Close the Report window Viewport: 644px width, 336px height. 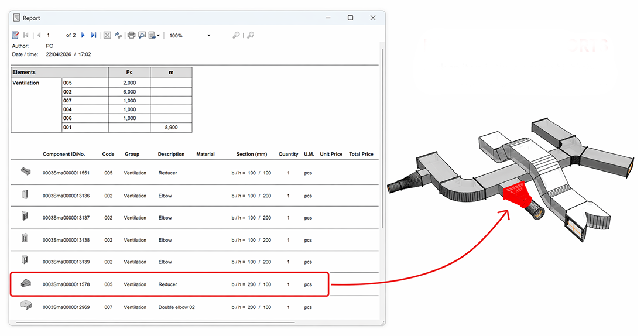[373, 18]
